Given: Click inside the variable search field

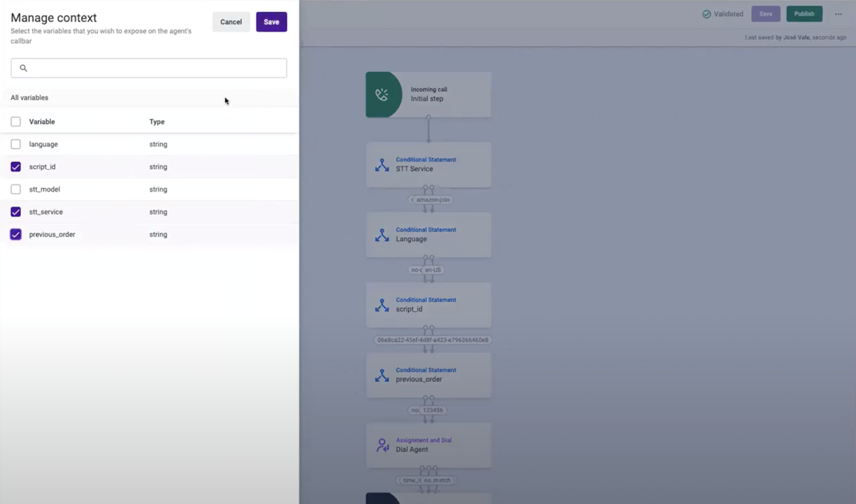Looking at the screenshot, I should [149, 68].
